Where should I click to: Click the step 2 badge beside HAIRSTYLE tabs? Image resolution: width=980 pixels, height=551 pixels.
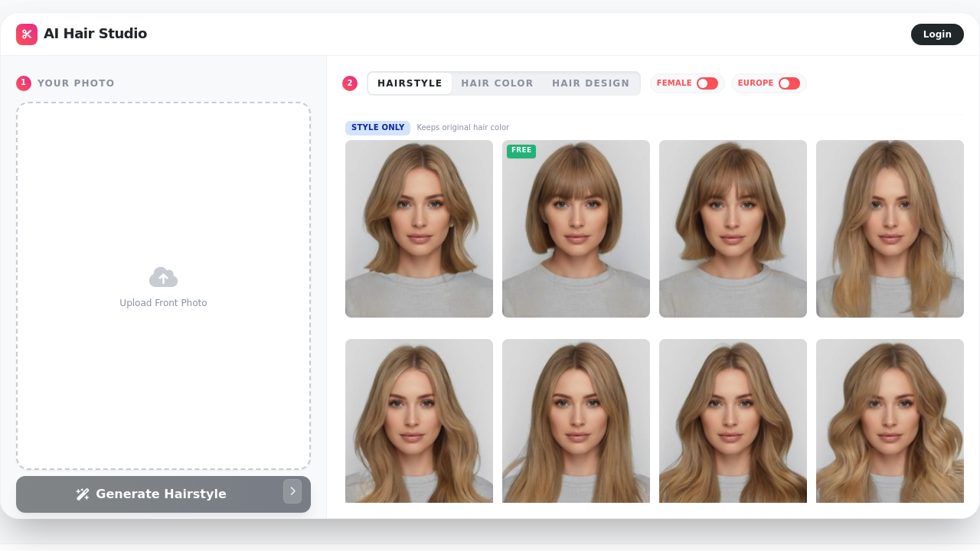pyautogui.click(x=350, y=83)
